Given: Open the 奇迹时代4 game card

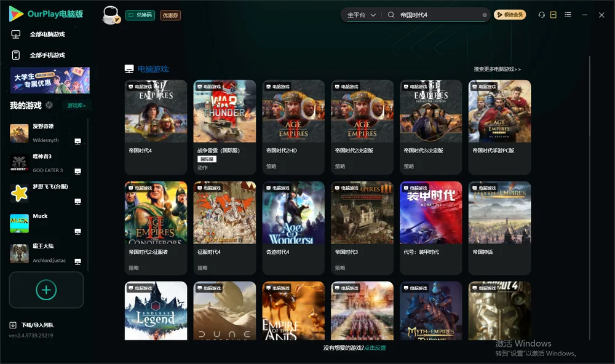Looking at the screenshot, I should pos(293,228).
